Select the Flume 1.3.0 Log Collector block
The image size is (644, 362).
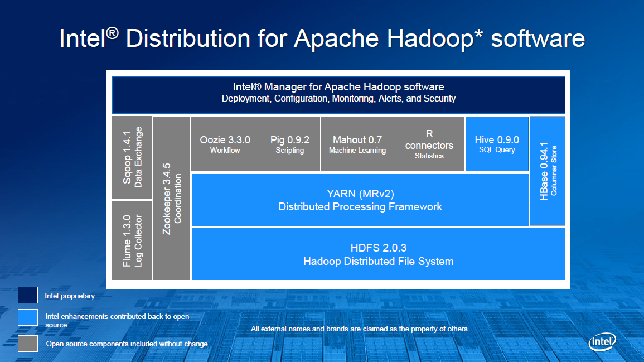pyautogui.click(x=132, y=240)
